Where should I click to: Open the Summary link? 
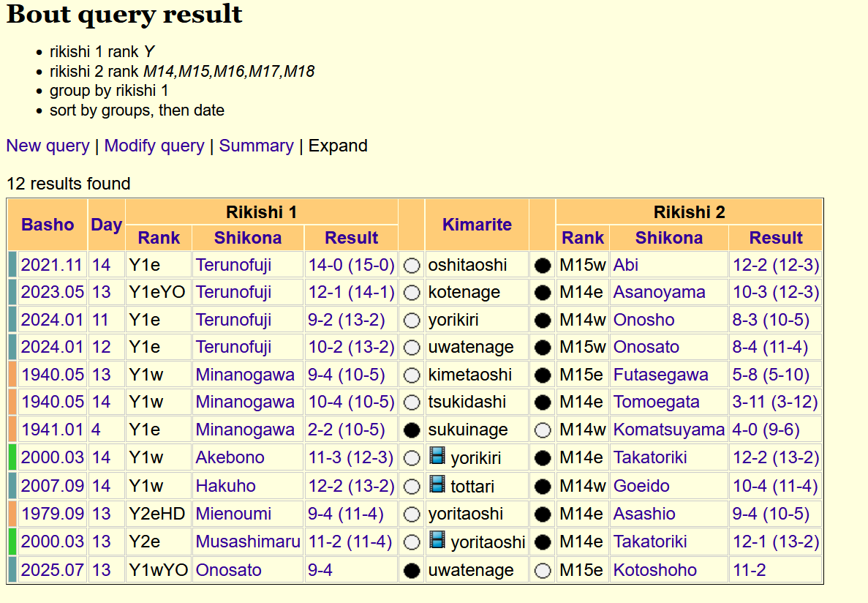click(256, 146)
